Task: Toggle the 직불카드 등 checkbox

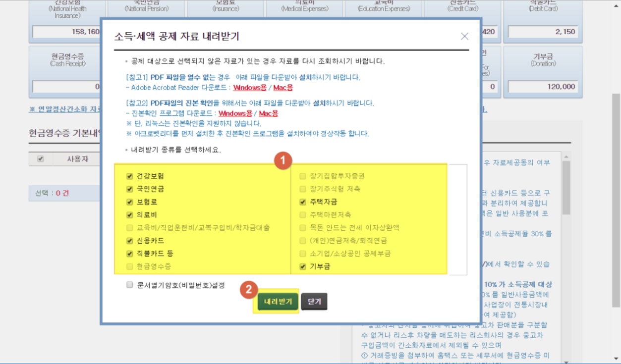Action: [x=130, y=254]
